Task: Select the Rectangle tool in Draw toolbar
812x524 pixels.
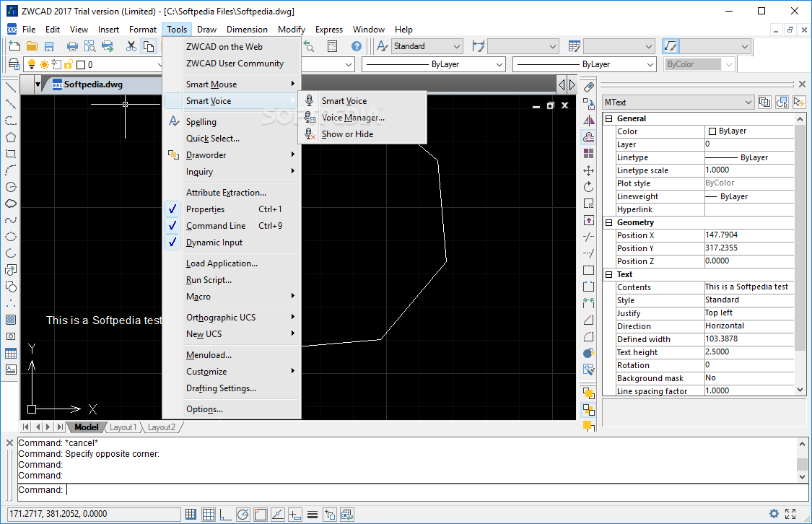Action: pos(10,154)
